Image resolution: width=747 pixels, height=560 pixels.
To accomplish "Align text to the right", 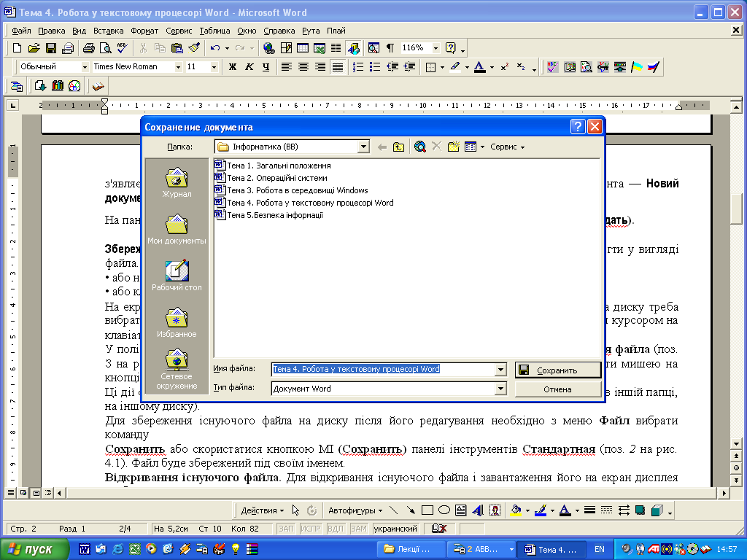I will (x=320, y=67).
